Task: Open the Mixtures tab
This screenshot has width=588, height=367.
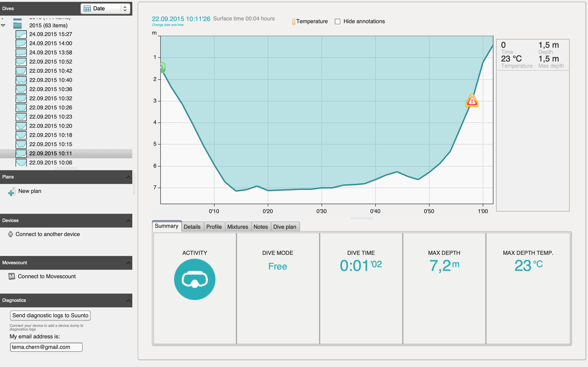Action: pyautogui.click(x=237, y=227)
